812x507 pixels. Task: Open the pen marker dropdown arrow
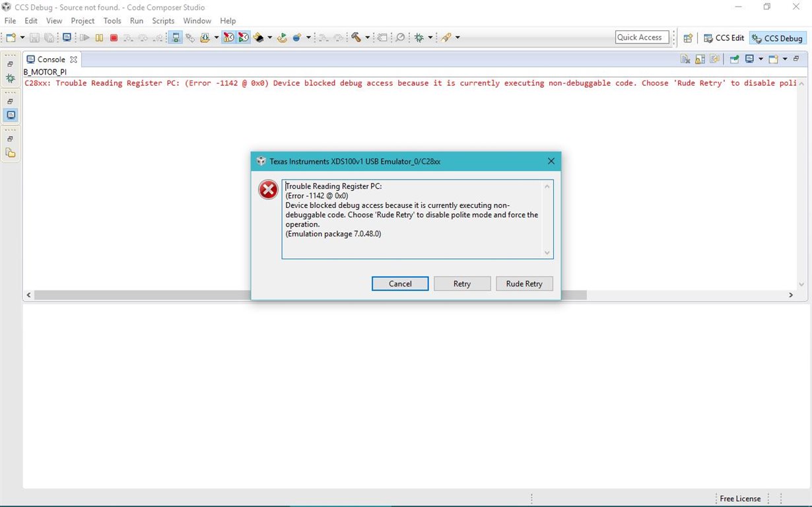[457, 38]
